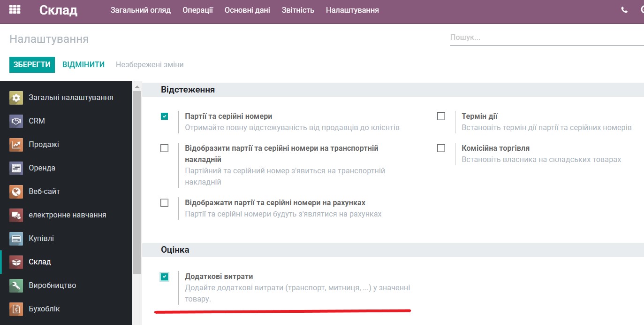Disable Партії та серійні номери
Viewport: 644px width, 325px height.
tap(164, 116)
